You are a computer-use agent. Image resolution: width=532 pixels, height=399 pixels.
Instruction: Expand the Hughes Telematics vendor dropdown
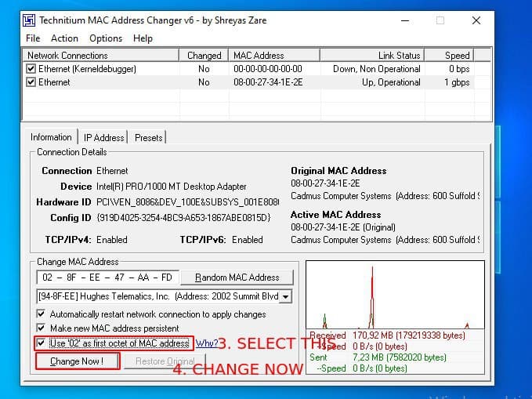pos(285,297)
